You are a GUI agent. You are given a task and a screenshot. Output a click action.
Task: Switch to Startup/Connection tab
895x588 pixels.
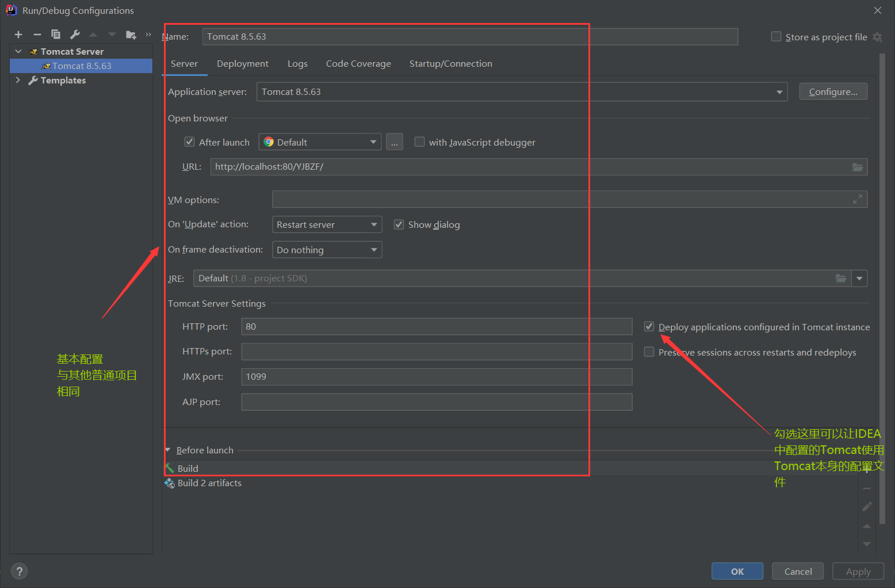[451, 64]
